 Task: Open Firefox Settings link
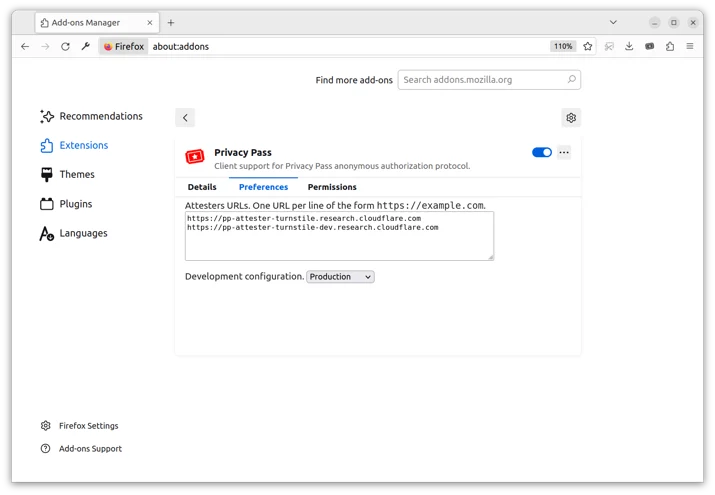click(79, 426)
